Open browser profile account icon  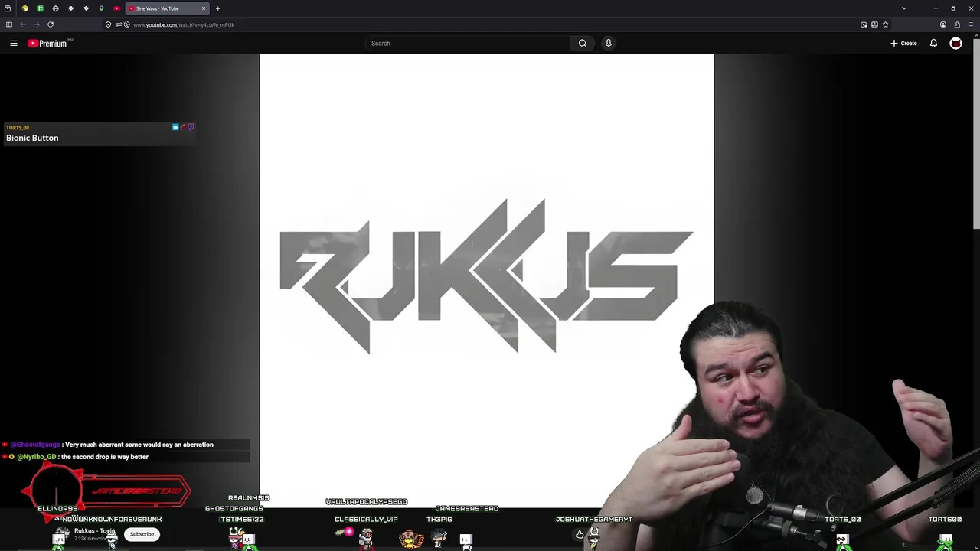943,24
